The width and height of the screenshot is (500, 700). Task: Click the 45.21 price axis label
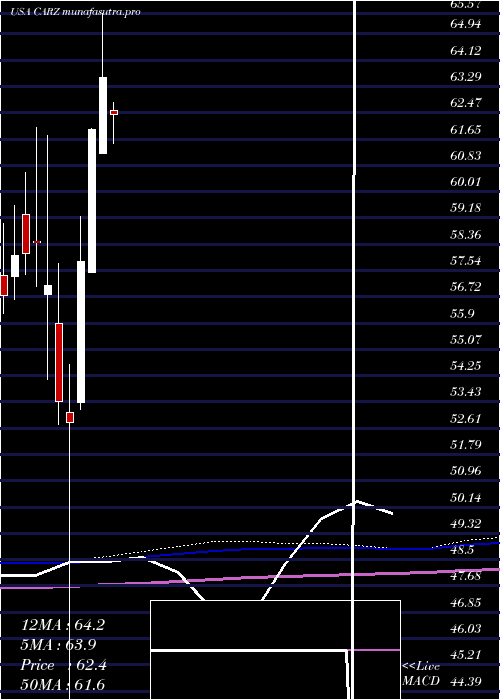pos(466,655)
